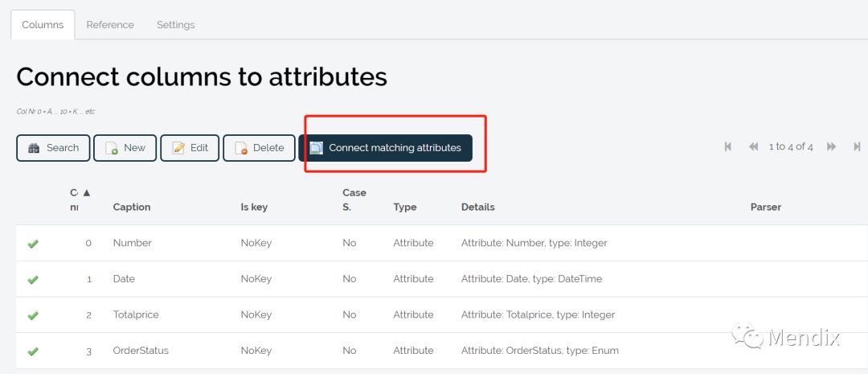Click the Parser column header

(766, 208)
